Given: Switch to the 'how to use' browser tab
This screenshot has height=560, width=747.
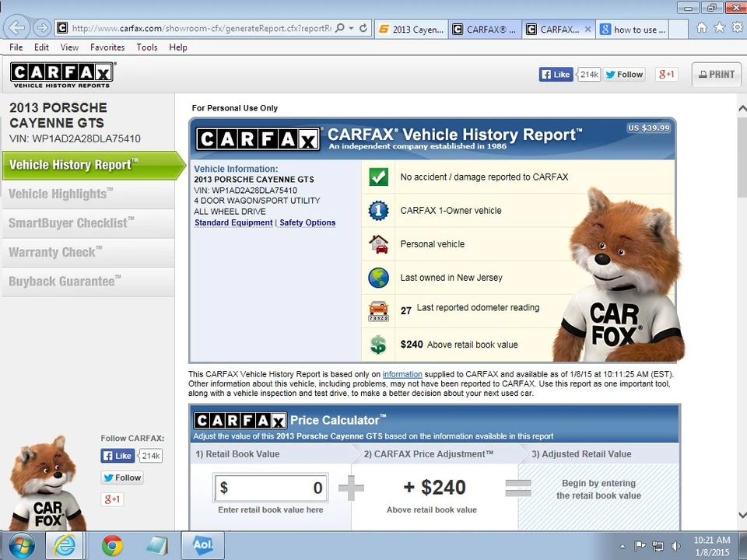Looking at the screenshot, I should click(633, 29).
